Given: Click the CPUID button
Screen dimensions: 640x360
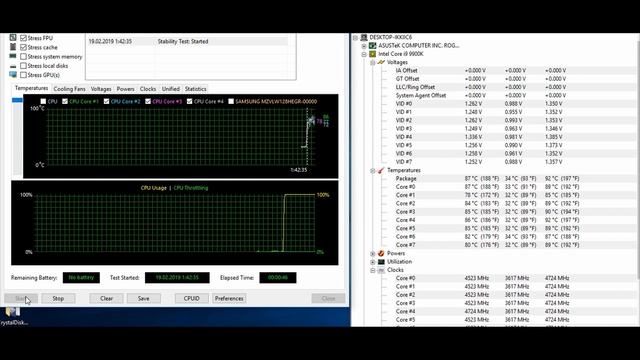Looking at the screenshot, I should coord(191,298).
